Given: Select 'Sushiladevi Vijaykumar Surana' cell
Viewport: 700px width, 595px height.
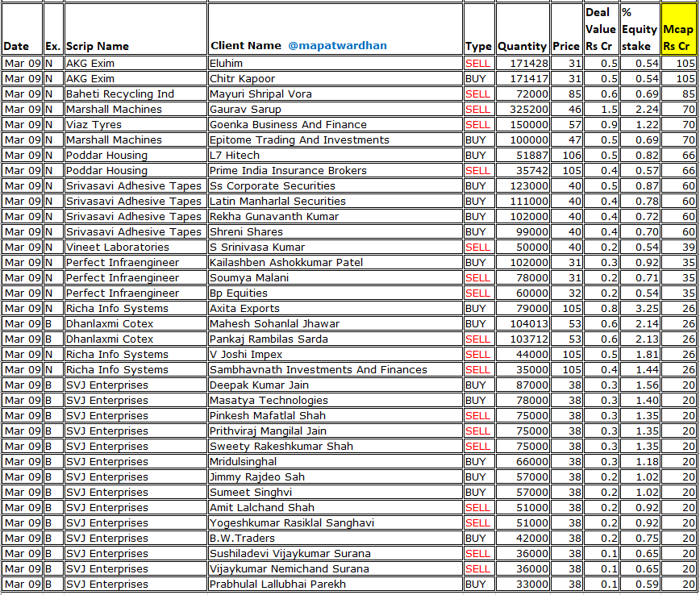Looking at the screenshot, I should click(x=335, y=554).
